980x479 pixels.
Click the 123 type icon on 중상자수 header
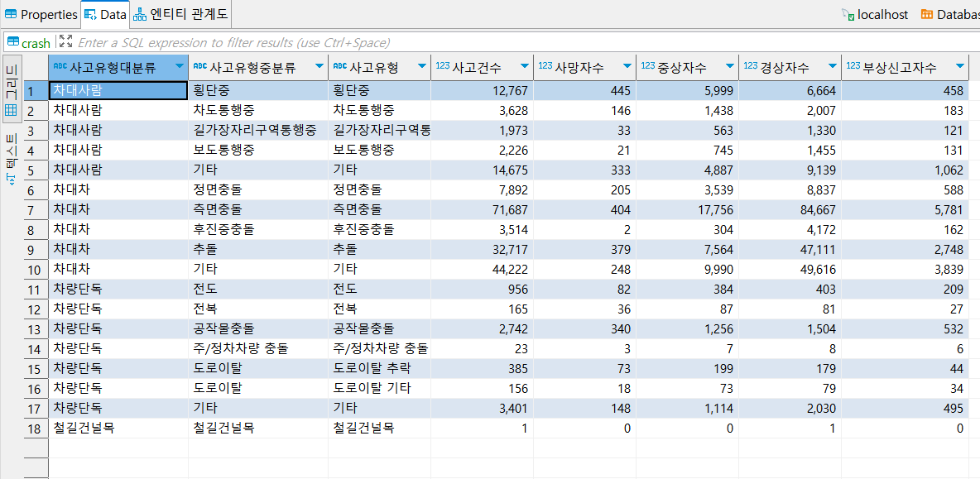(648, 65)
